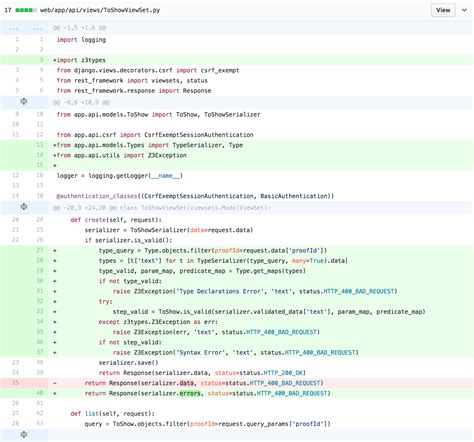Click line number 33 in the gutter
Image resolution: width=474 pixels, height=442 pixels.
click(40, 311)
